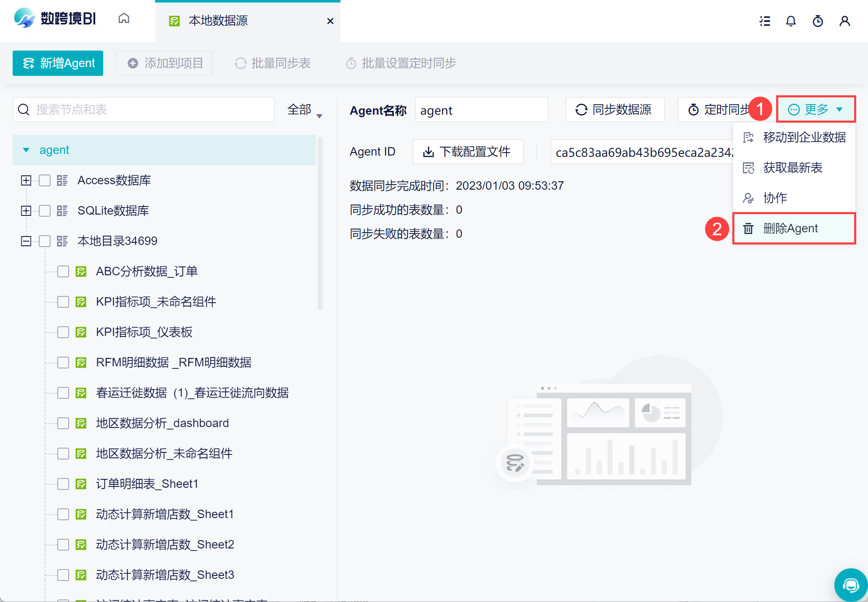Image resolution: width=868 pixels, height=602 pixels.
Task: Collapse the 本地目录34699 folder
Action: click(26, 241)
